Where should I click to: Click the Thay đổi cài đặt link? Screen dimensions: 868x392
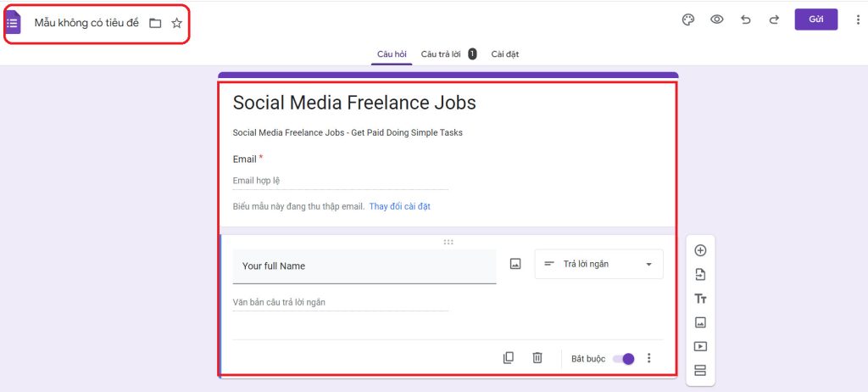[x=399, y=206]
